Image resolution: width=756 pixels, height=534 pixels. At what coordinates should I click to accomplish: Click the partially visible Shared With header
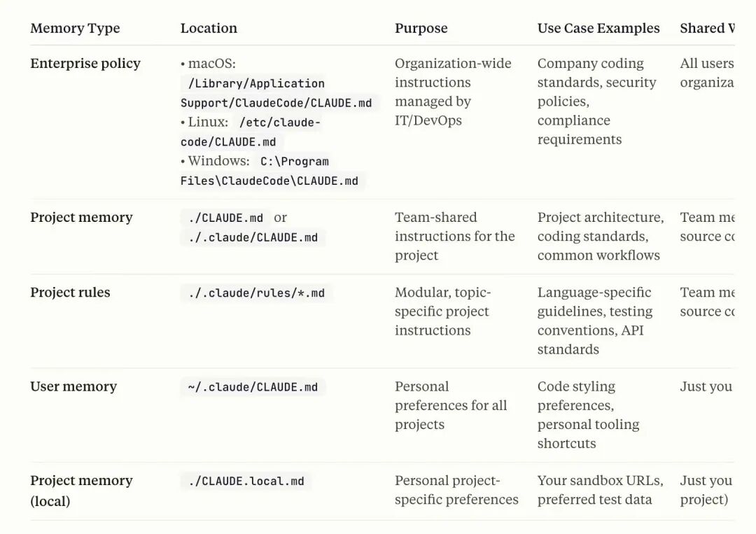(x=707, y=28)
